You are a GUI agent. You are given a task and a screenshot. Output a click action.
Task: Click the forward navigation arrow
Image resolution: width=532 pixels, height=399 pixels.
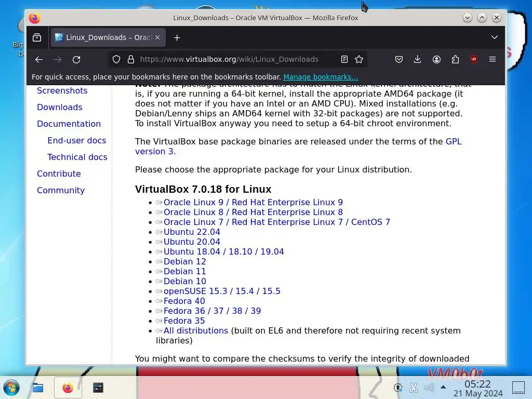tap(58, 60)
